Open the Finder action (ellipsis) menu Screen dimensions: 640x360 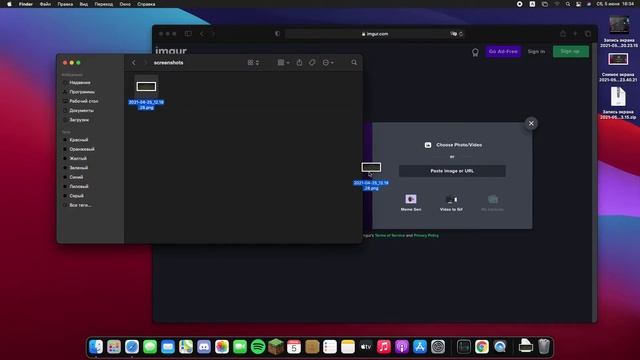tap(328, 62)
